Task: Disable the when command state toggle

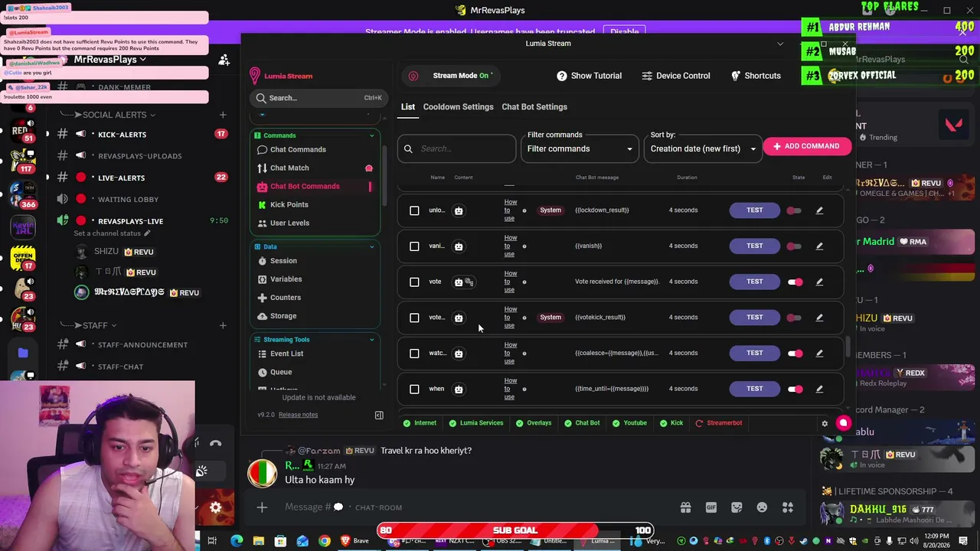Action: pyautogui.click(x=795, y=389)
